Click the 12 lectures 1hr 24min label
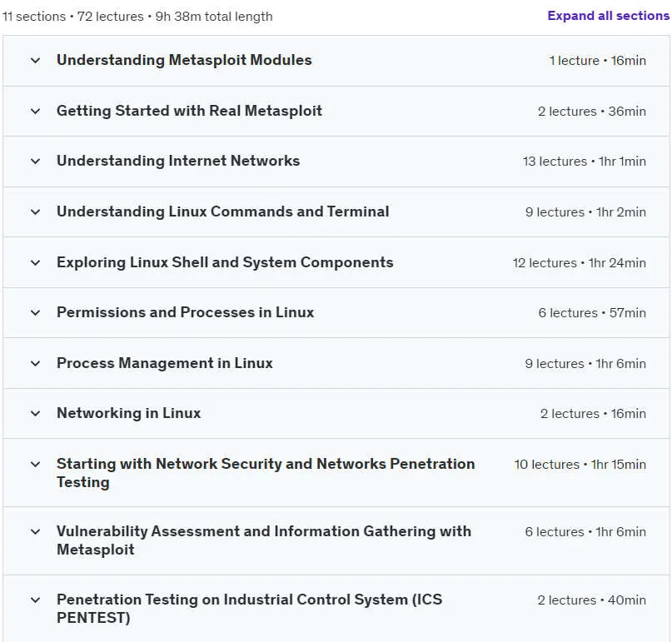 [x=580, y=263]
